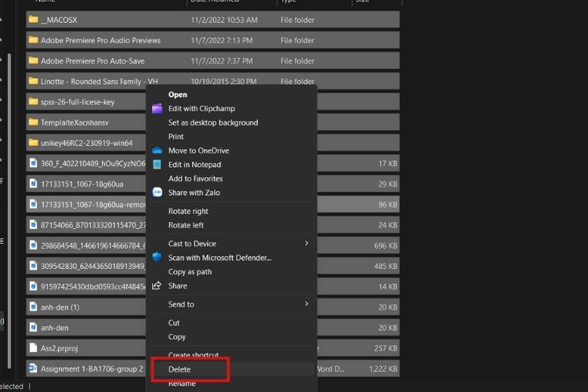Choose Rotate right from the menu
Screen dimensions: 588x392
click(188, 211)
